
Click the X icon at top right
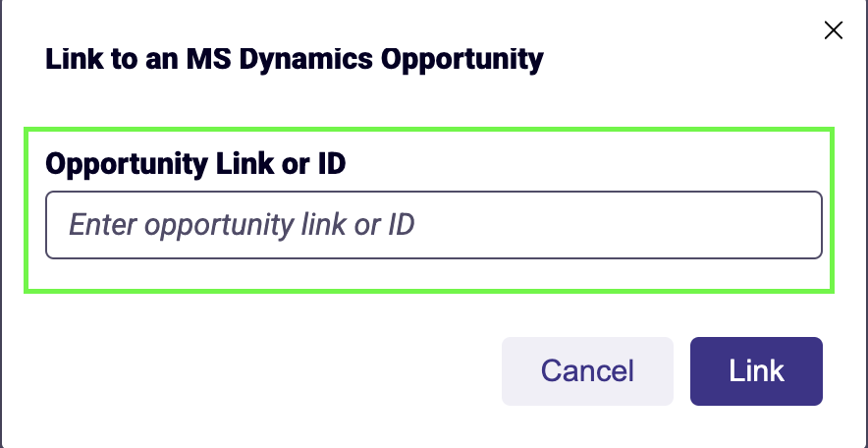click(x=833, y=30)
